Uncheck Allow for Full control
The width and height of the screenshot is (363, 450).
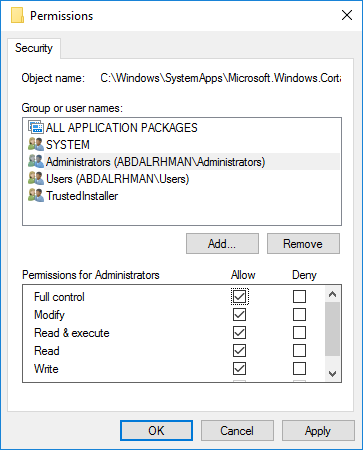(239, 296)
